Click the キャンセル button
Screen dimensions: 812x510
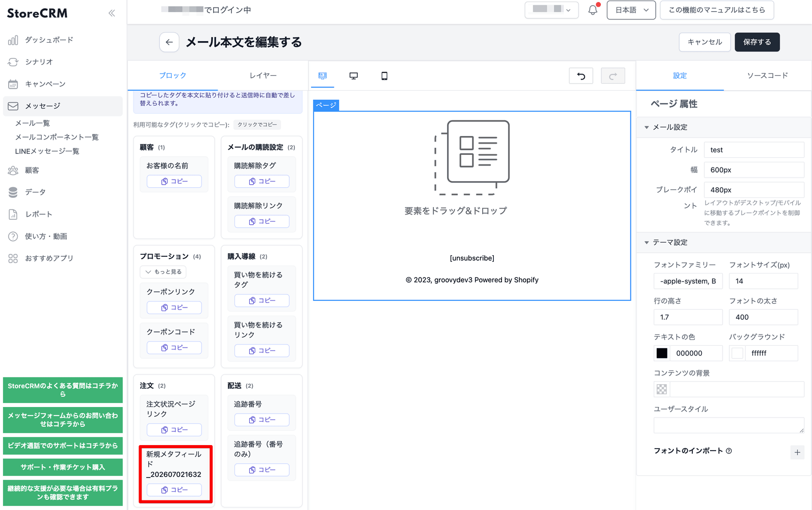(x=705, y=42)
